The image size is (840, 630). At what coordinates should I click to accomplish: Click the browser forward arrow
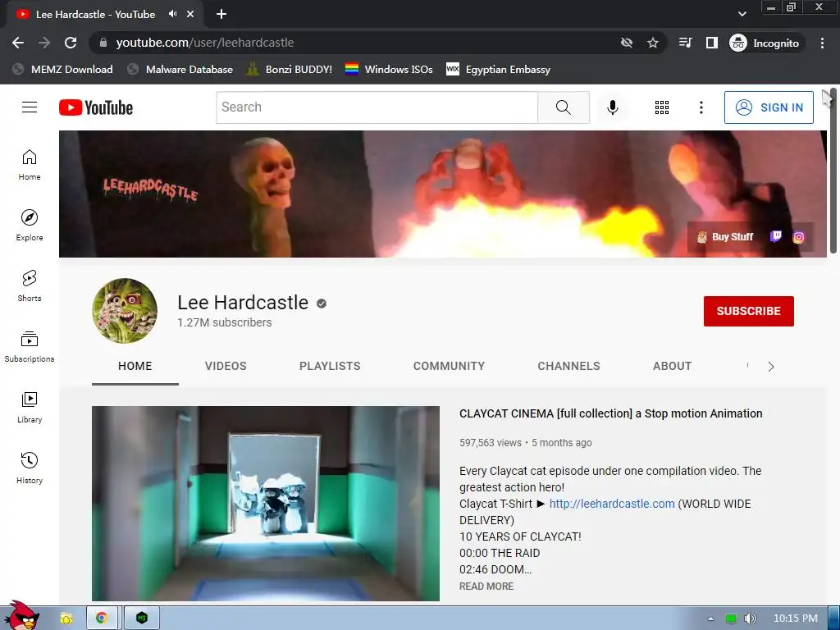tap(44, 43)
